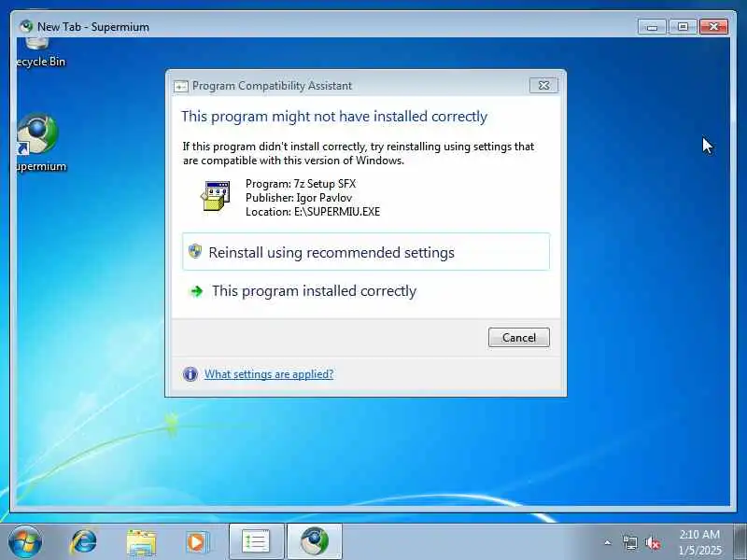
Task: Cancel the Program Compatibility Assistant dialog
Action: pos(519,337)
